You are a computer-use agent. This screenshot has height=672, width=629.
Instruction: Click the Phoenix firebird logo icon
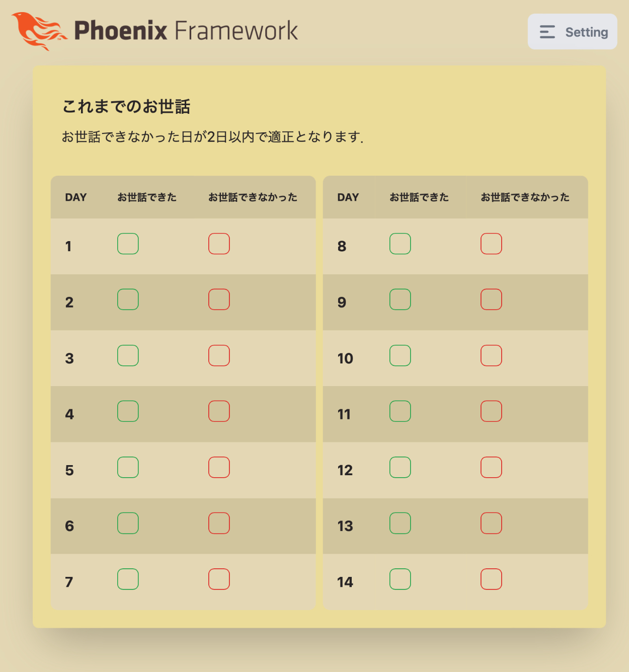[38, 31]
